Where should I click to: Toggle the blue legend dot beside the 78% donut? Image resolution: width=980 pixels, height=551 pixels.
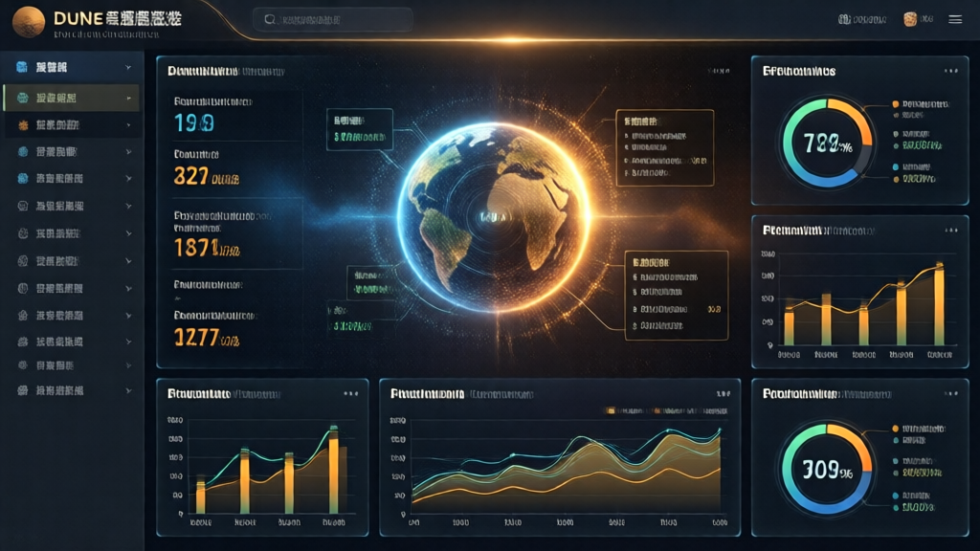tap(894, 166)
